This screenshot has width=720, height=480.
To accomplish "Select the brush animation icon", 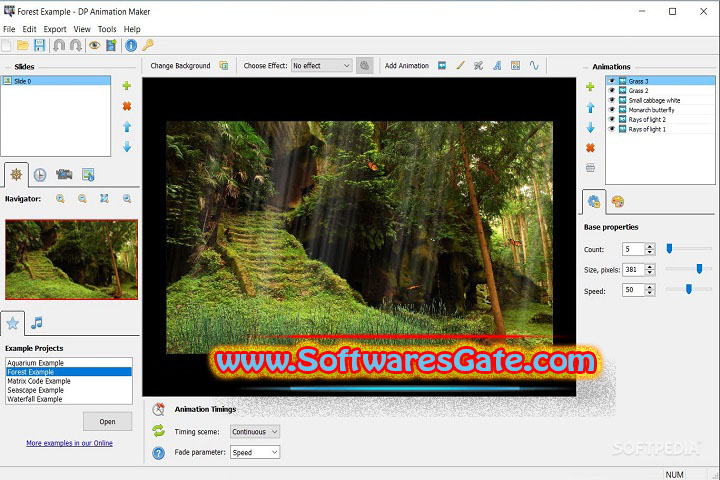I will pyautogui.click(x=461, y=66).
